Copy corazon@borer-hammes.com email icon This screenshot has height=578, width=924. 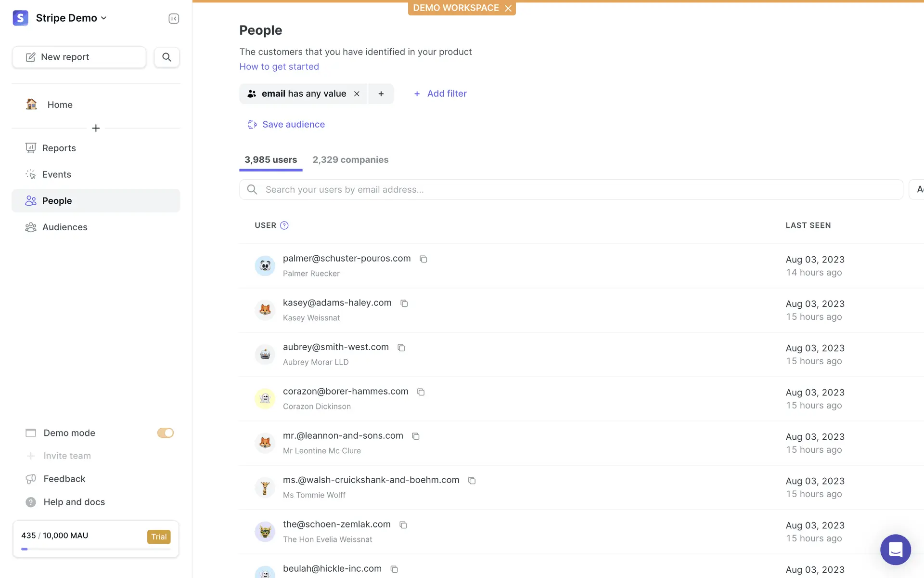tap(421, 392)
